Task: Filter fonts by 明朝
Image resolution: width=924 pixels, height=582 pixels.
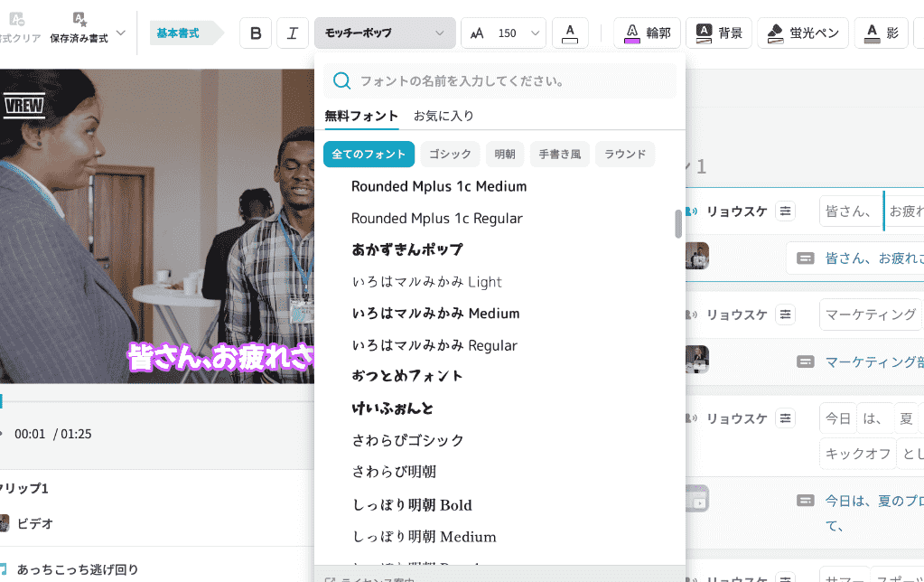Action: coord(505,154)
